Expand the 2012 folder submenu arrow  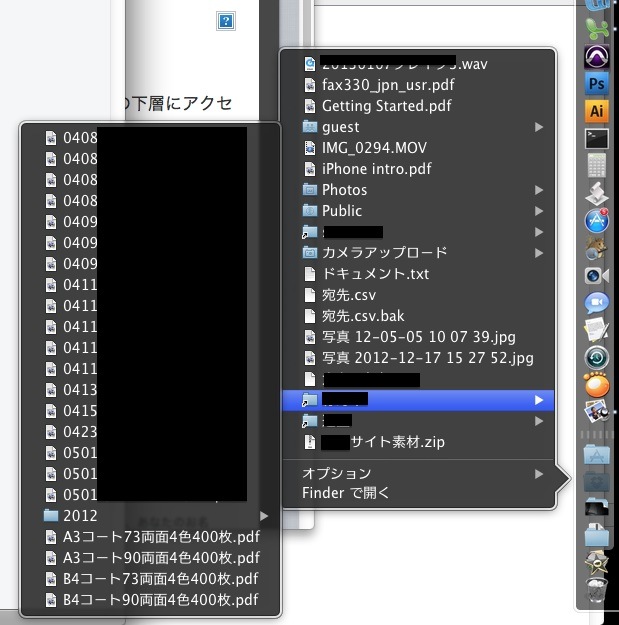click(x=264, y=516)
